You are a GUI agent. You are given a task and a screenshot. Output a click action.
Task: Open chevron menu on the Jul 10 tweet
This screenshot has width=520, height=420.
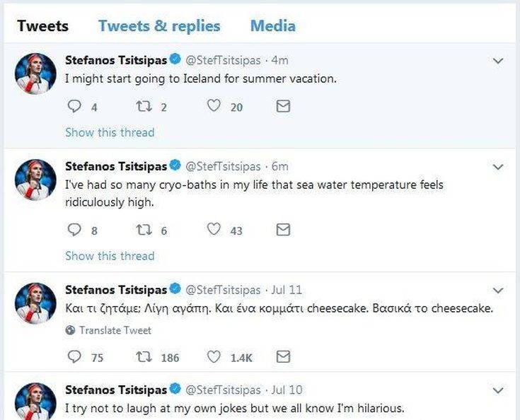(x=498, y=390)
